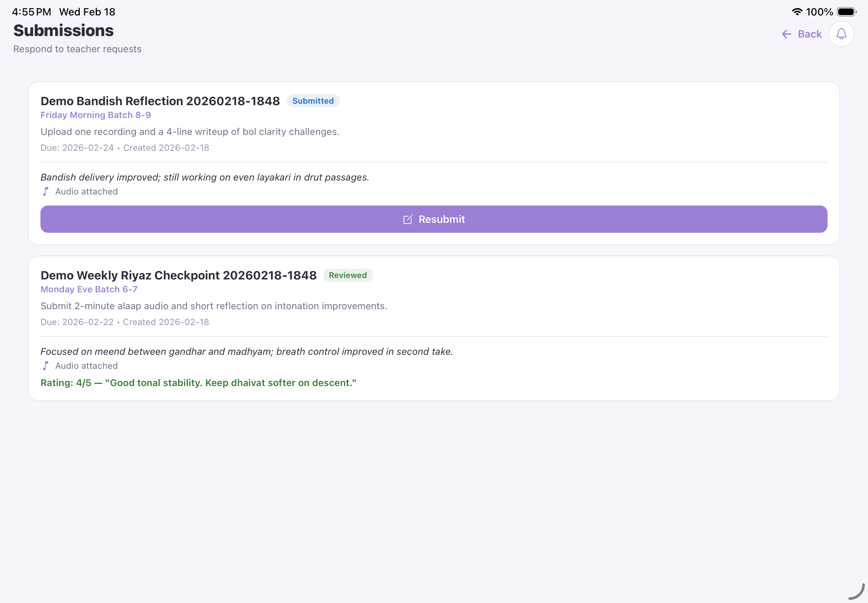This screenshot has width=868, height=603.
Task: Open Demo Weekly Riyaz Checkpoint title
Action: tap(178, 275)
